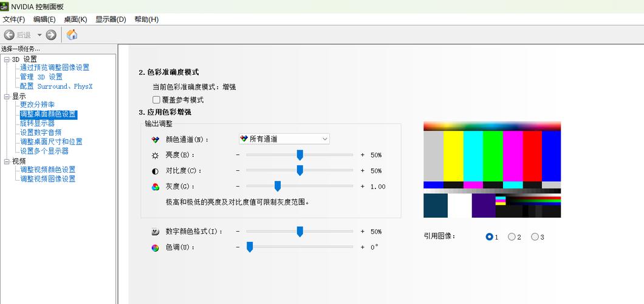Click the 当前色彩准确度模式：增强 text
644x304 pixels.
[194, 87]
